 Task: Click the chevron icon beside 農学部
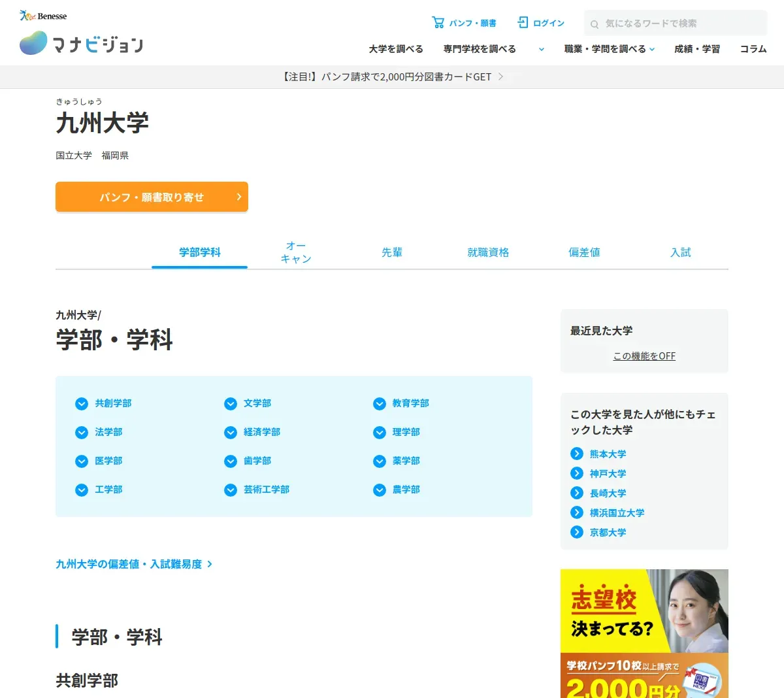pyautogui.click(x=380, y=490)
